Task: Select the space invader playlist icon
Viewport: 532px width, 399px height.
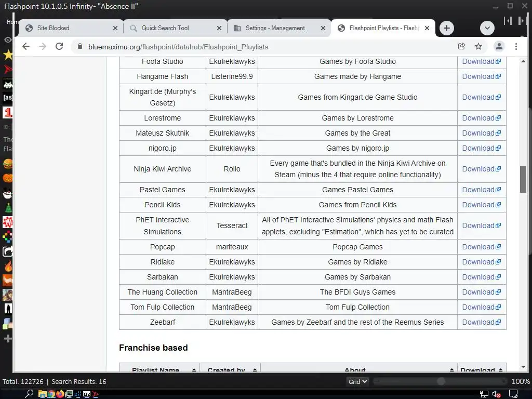Action: [x=7, y=84]
